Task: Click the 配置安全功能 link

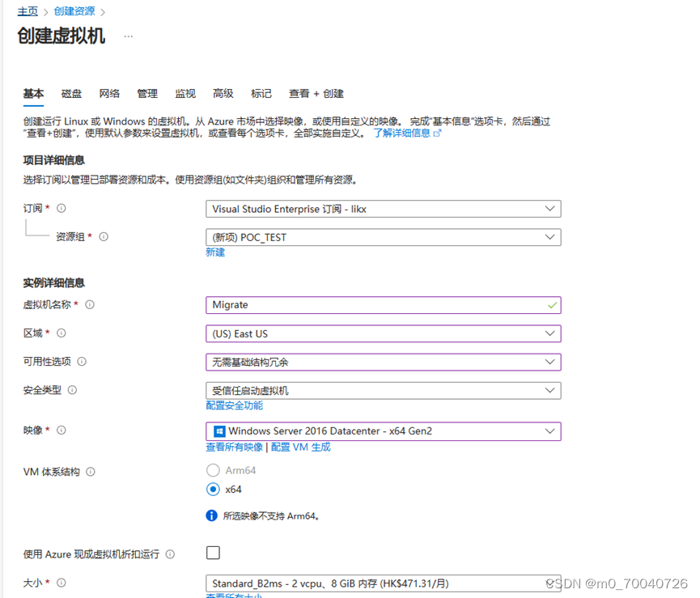Action: pyautogui.click(x=235, y=405)
